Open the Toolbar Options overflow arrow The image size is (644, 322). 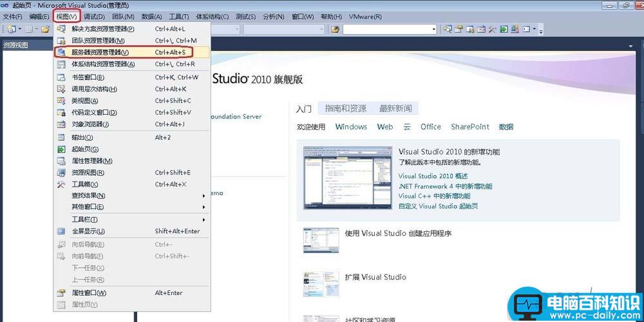pyautogui.click(x=541, y=30)
